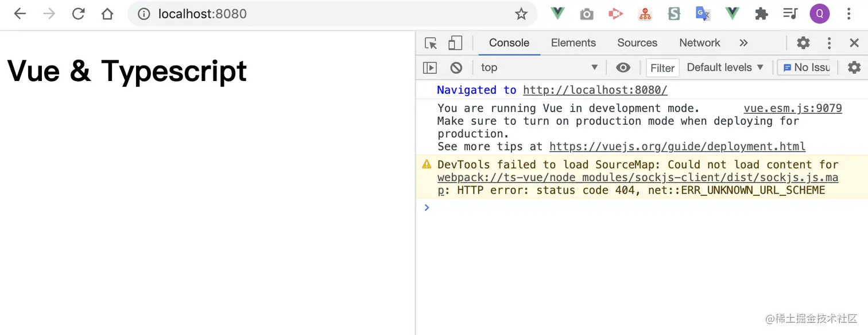Screen dimensions: 868x335
Task: Open the first Vue devtools extension icon
Action: point(557,14)
